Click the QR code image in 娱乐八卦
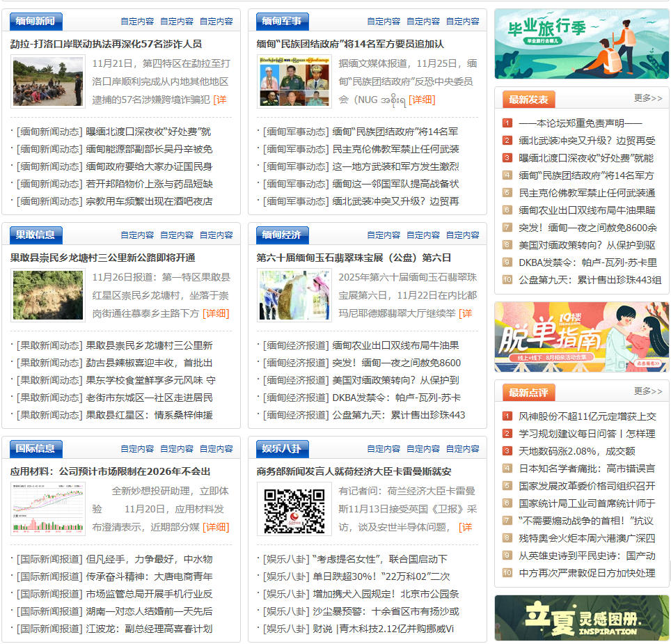Viewport: 671px width, 644px height. coord(294,509)
